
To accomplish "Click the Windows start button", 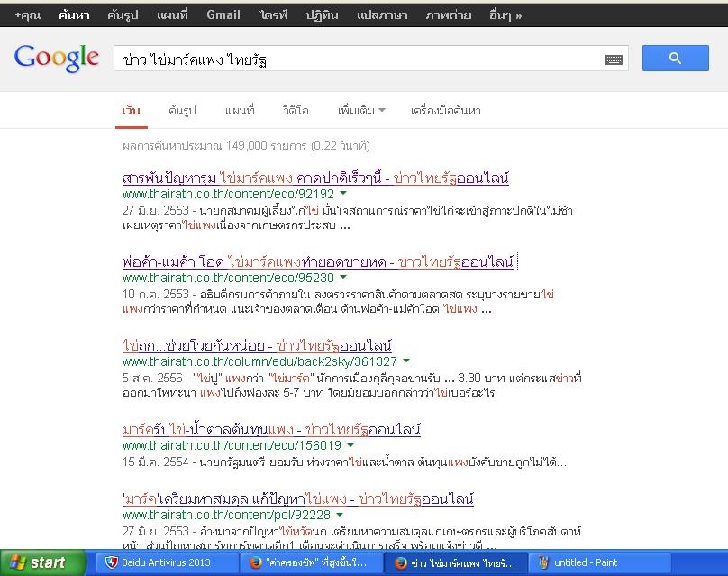I will pos(42,562).
